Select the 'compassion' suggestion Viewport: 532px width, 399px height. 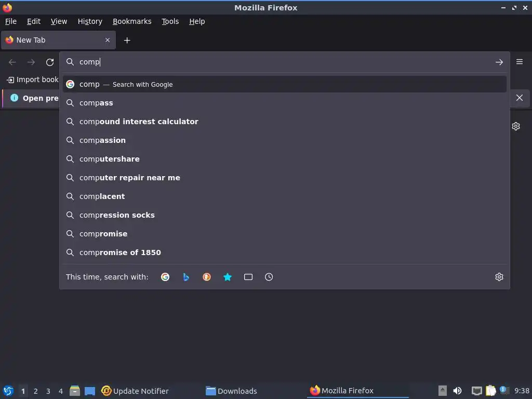(x=284, y=140)
